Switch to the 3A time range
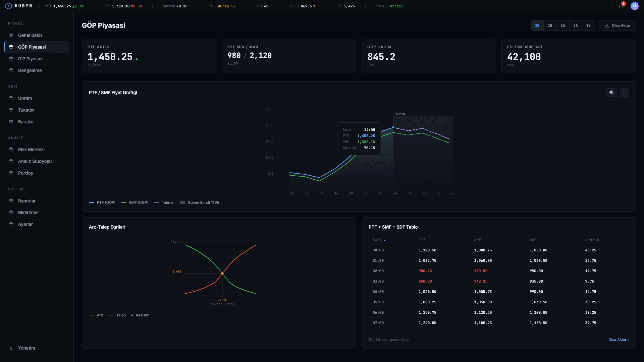This screenshot has width=644, height=362. (576, 25)
